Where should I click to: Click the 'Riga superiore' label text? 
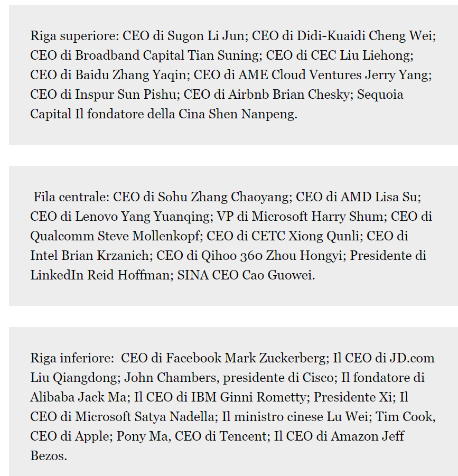pos(73,36)
